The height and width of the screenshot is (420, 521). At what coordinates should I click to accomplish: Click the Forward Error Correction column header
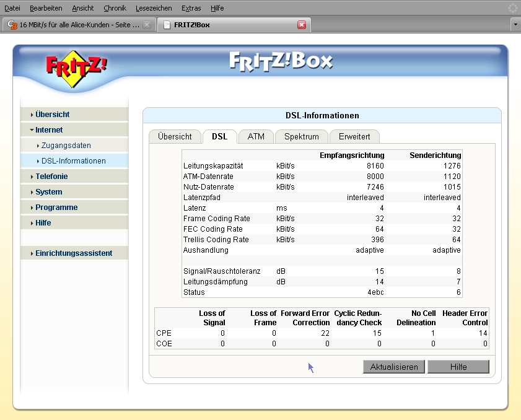[305, 318]
